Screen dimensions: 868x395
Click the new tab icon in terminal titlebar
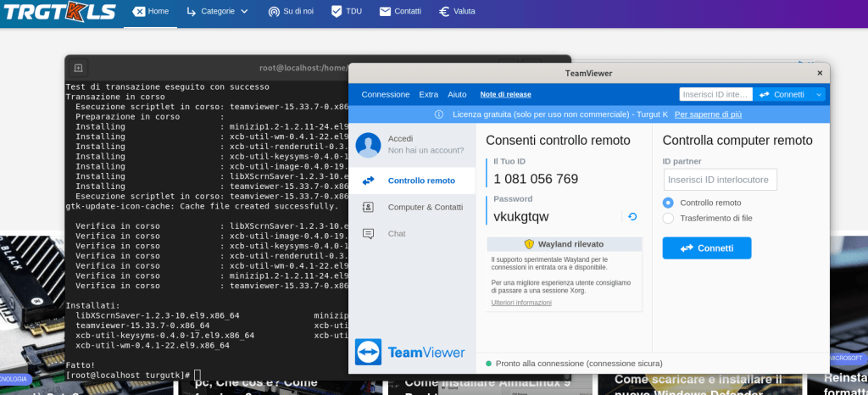[78, 68]
